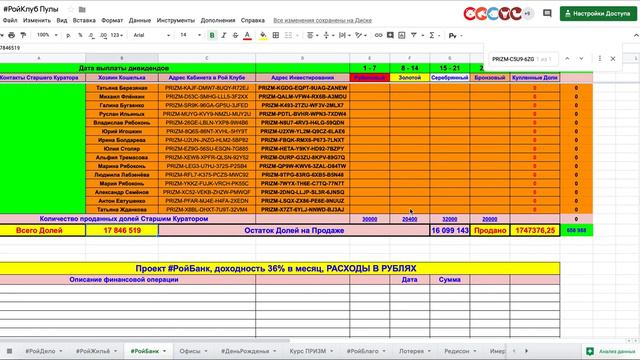Open the all sheets list icon
Screen dimensions: 640x360
pyautogui.click(x=9, y=351)
